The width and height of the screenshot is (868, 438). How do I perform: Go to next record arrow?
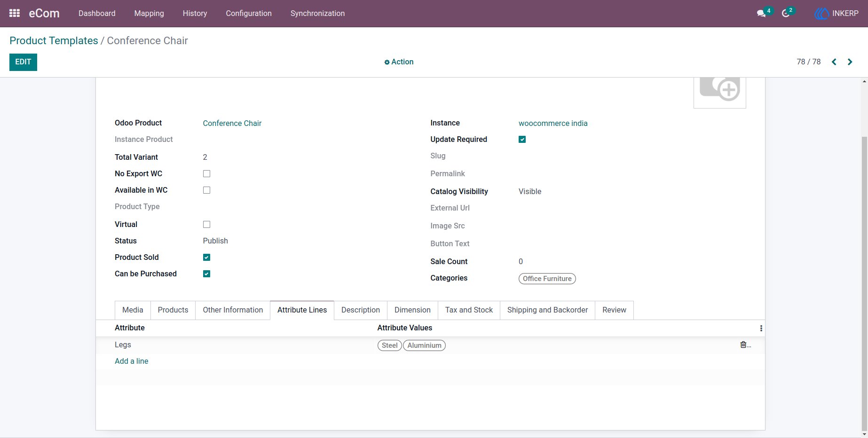coord(850,62)
